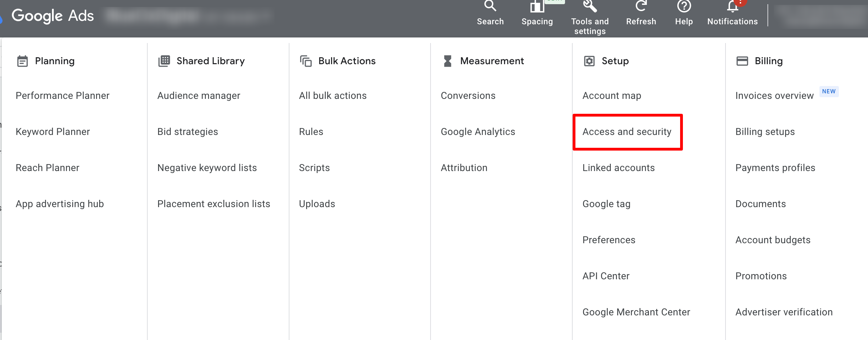Open Performance Planner
The width and height of the screenshot is (868, 340).
pyautogui.click(x=62, y=96)
